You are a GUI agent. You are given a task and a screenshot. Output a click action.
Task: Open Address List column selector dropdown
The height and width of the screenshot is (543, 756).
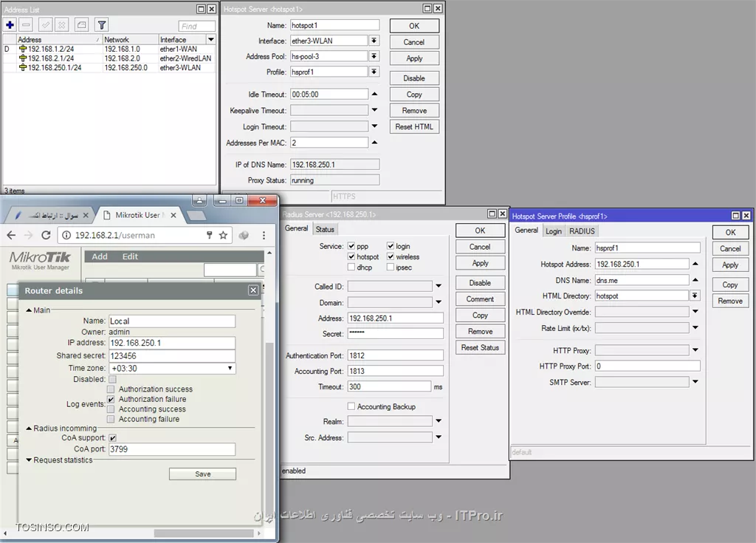211,40
